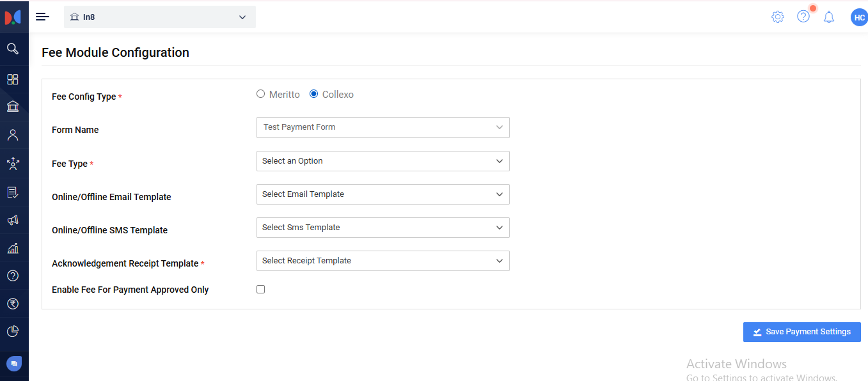This screenshot has width=868, height=381.
Task: Select the Meritto radio button
Action: 260,94
